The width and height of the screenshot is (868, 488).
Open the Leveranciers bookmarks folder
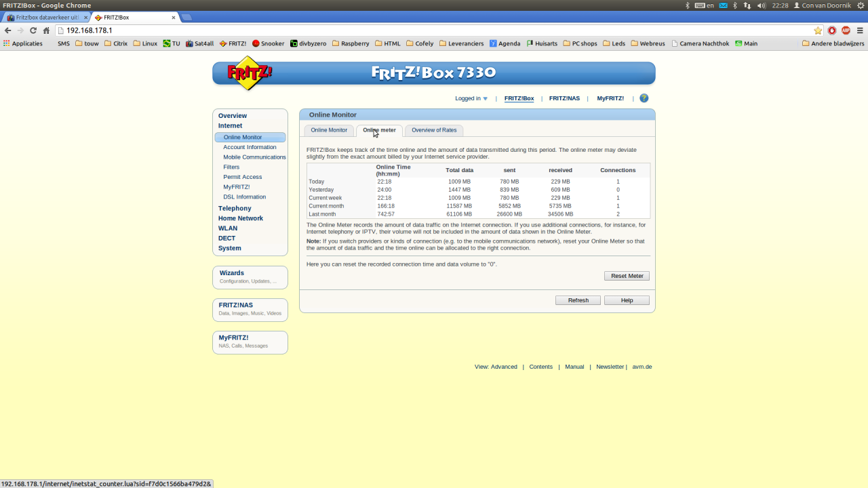point(462,43)
